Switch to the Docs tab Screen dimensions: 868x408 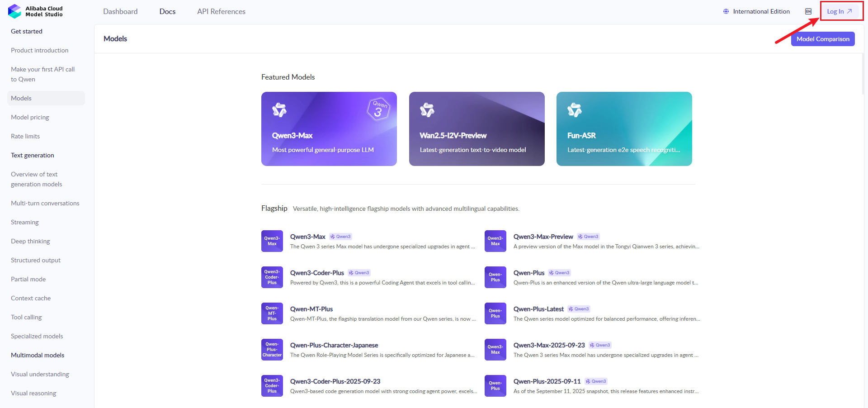[x=167, y=11]
